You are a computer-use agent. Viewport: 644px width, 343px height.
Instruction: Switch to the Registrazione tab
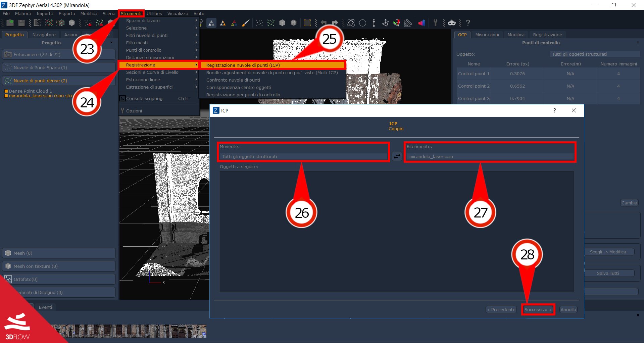click(x=547, y=35)
